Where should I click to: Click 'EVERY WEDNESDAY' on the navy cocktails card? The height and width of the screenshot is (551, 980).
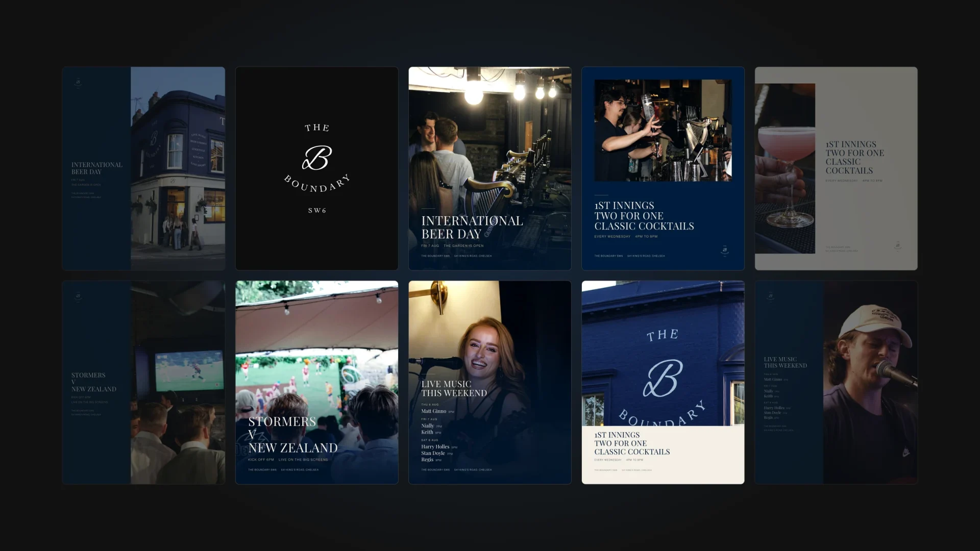click(612, 237)
